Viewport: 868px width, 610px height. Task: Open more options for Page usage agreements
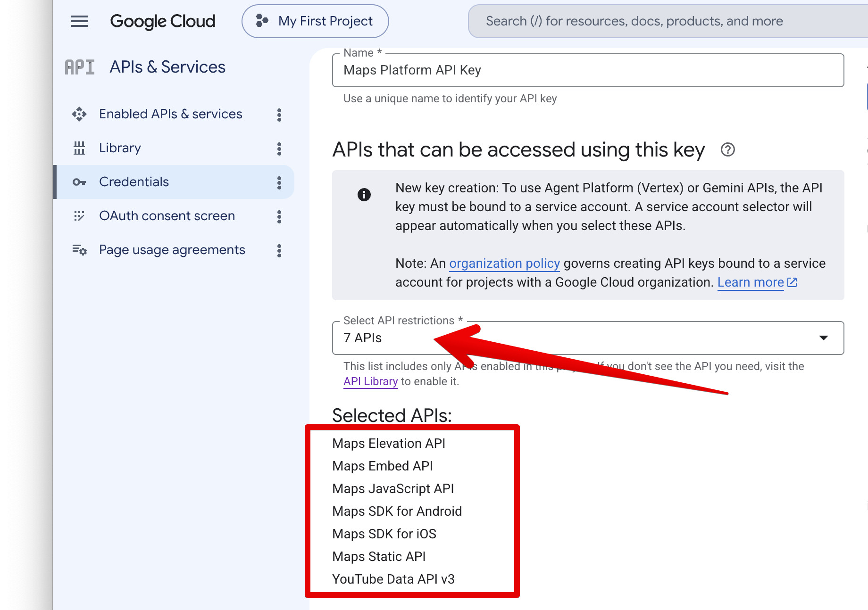pyautogui.click(x=279, y=250)
